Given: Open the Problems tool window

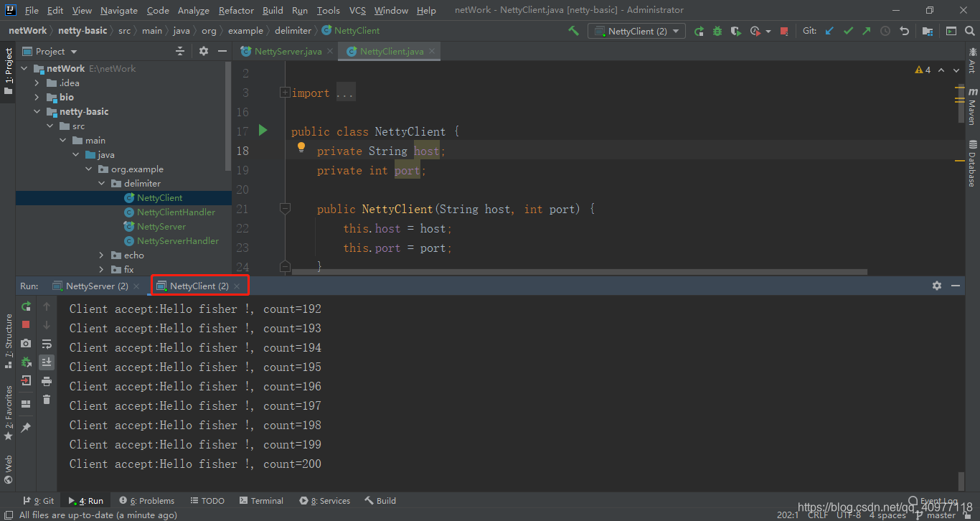Looking at the screenshot, I should (x=147, y=501).
